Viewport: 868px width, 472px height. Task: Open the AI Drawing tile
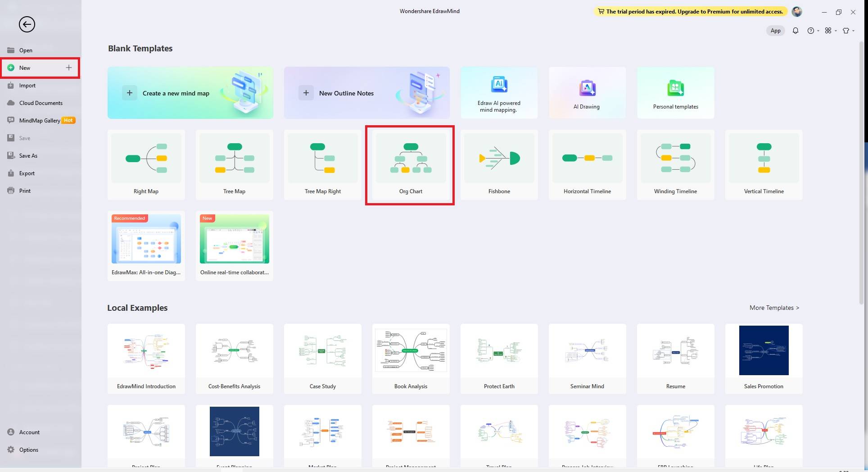pyautogui.click(x=587, y=93)
